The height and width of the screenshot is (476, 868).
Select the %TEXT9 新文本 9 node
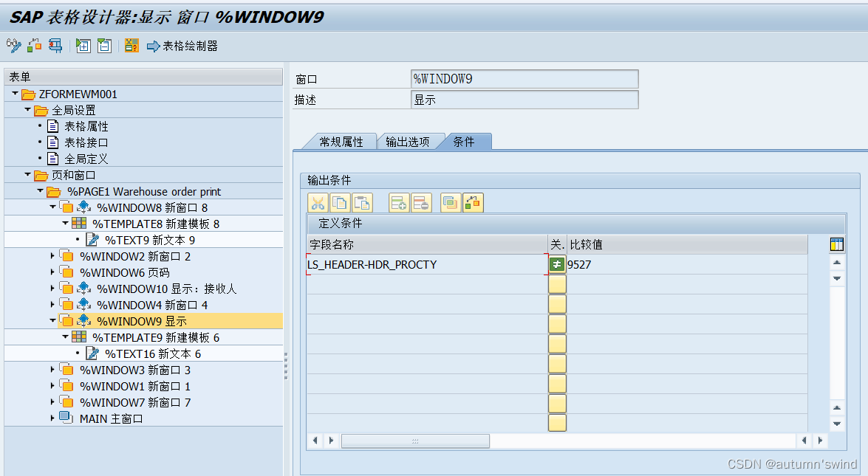coord(149,240)
